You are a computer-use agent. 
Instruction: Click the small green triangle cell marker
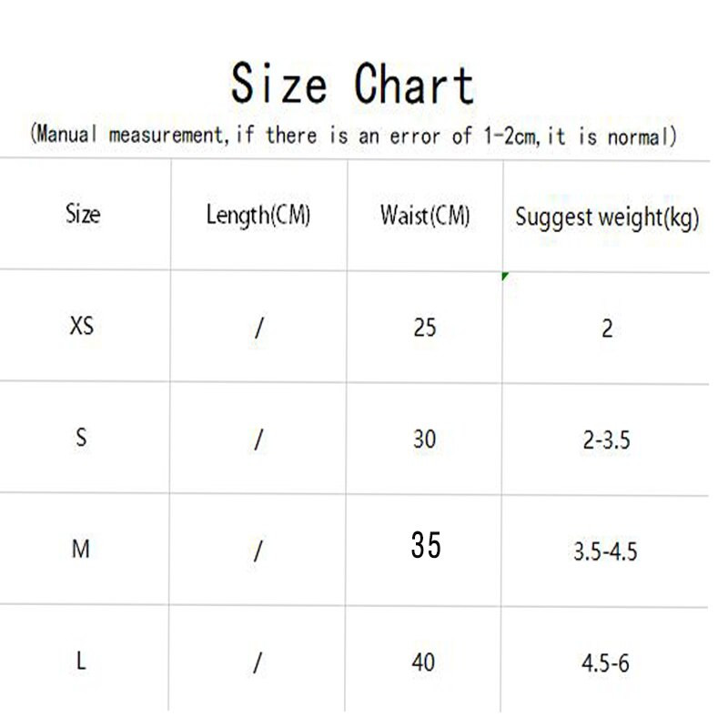click(x=505, y=276)
